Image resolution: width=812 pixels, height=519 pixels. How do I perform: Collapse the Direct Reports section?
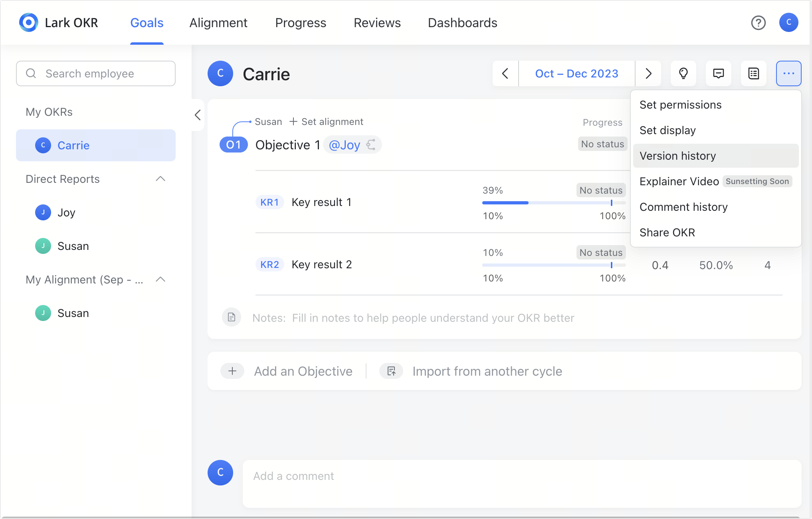160,179
